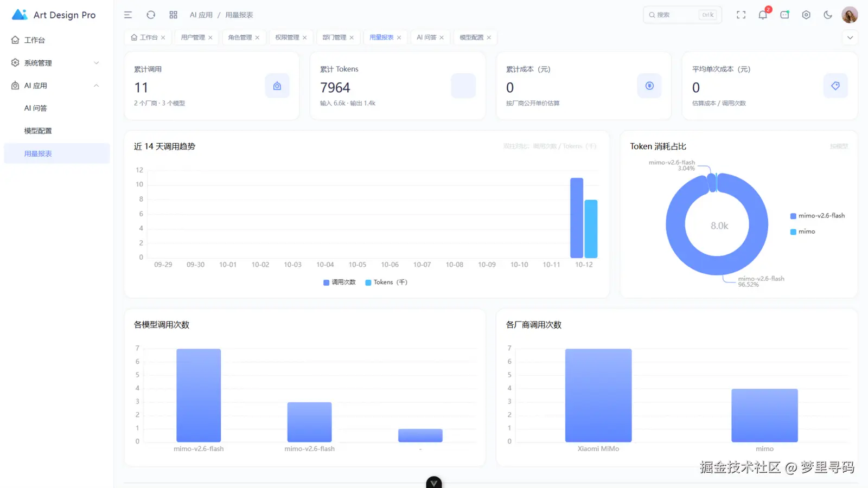The height and width of the screenshot is (488, 868).
Task: Click the Xiaomi MiMo bar
Action: pos(598,395)
